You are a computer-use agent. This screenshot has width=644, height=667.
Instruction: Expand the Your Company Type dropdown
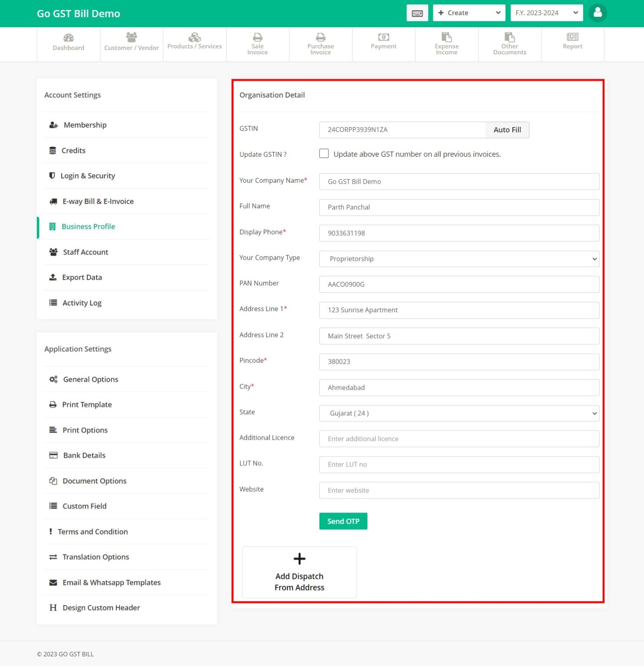tap(459, 259)
